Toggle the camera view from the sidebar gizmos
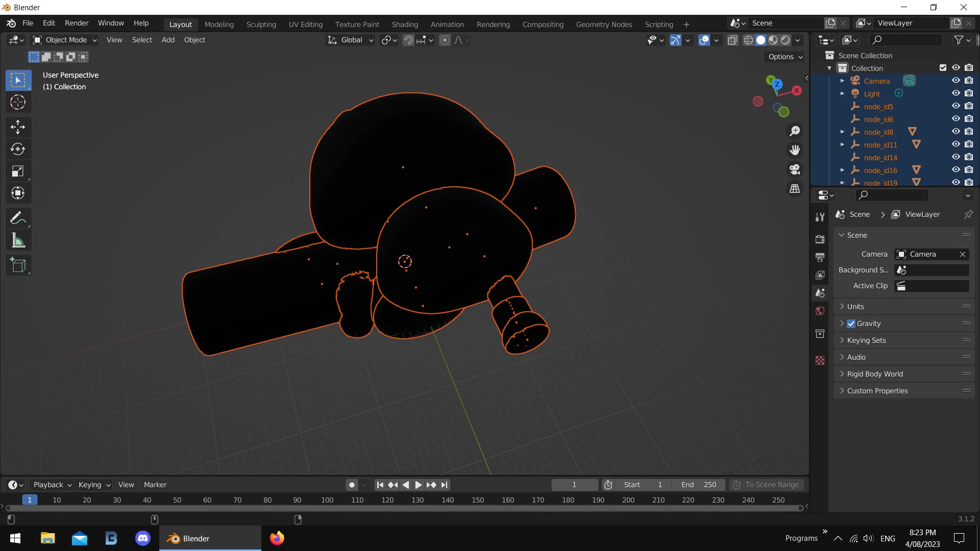The height and width of the screenshot is (551, 980). click(x=795, y=169)
